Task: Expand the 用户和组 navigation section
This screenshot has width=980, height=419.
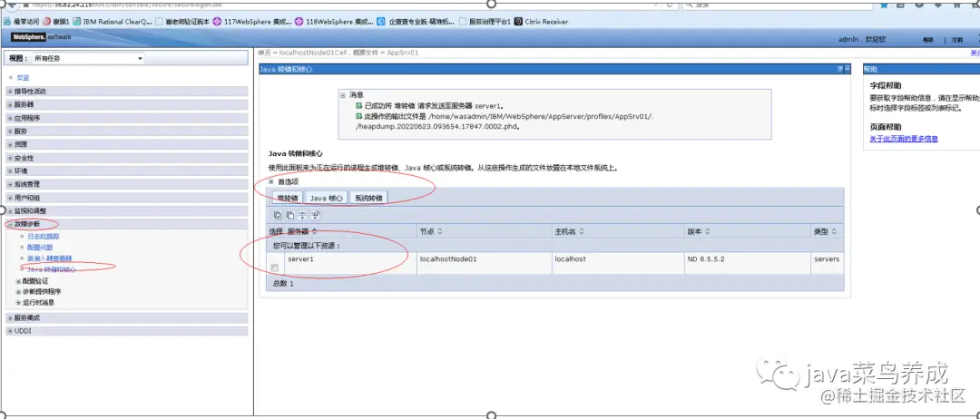Action: point(11,198)
